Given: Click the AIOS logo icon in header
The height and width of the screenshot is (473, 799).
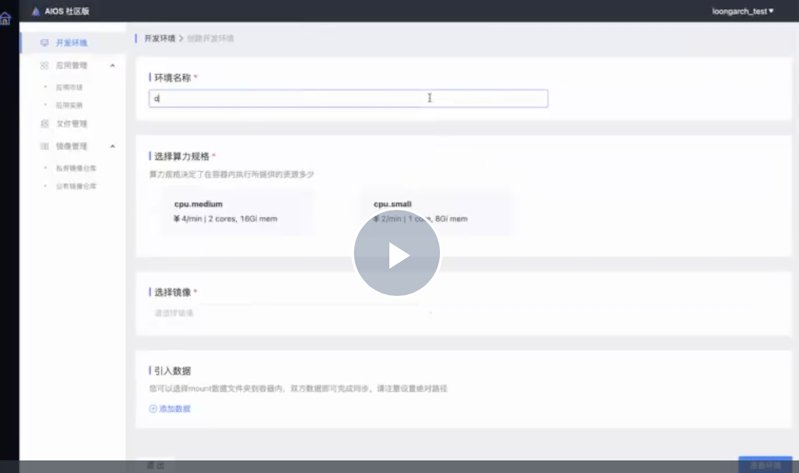Looking at the screenshot, I should click(x=37, y=11).
